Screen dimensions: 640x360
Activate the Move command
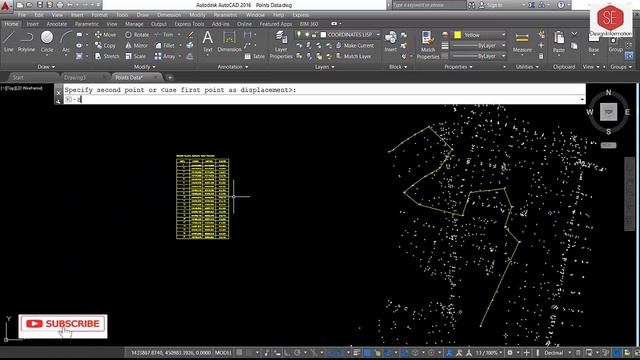[105, 35]
